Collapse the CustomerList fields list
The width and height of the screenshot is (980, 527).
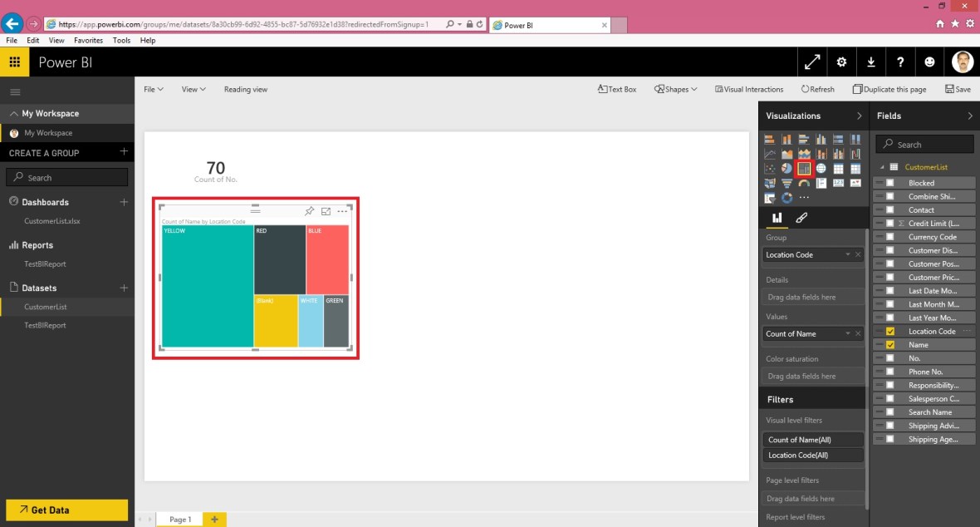pyautogui.click(x=883, y=166)
